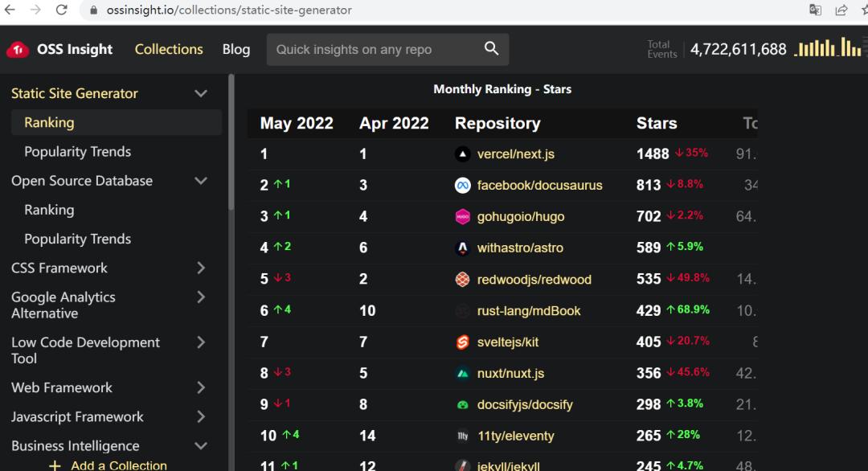The height and width of the screenshot is (471, 868).
Task: Collapse the Open Source Database section
Action: [x=201, y=181]
